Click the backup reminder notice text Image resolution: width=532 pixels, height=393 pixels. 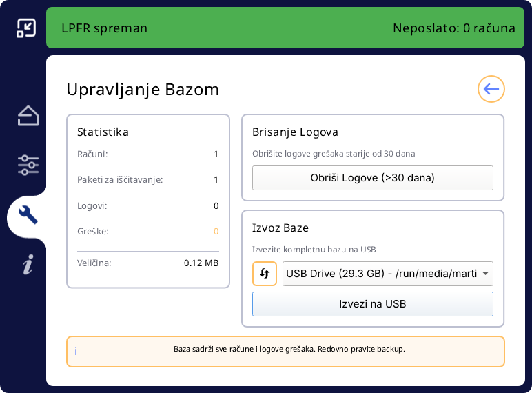(289, 350)
